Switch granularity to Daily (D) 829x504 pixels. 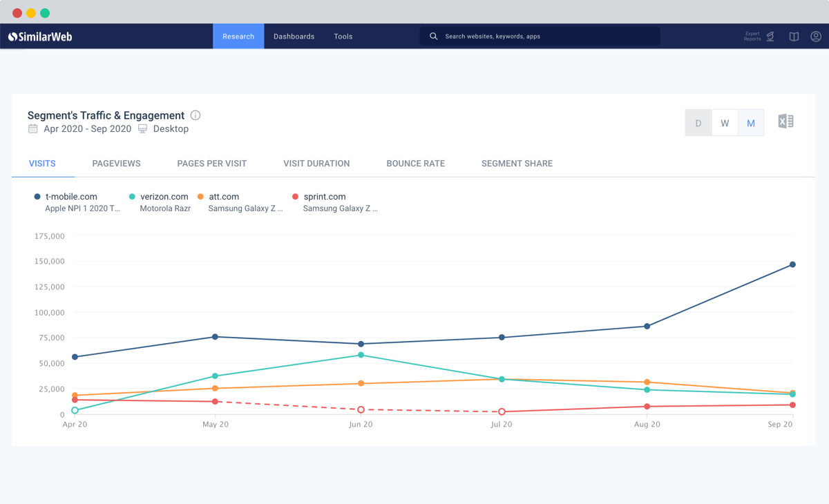(x=698, y=123)
